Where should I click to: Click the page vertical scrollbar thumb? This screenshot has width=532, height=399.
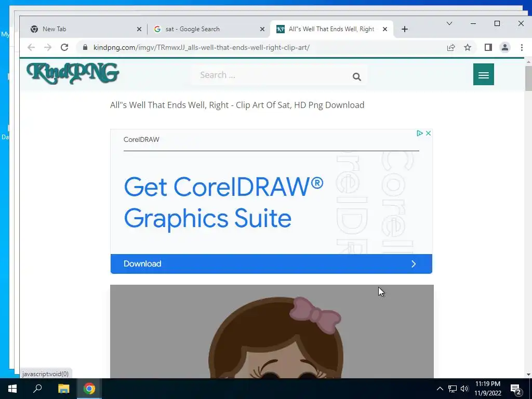528,78
